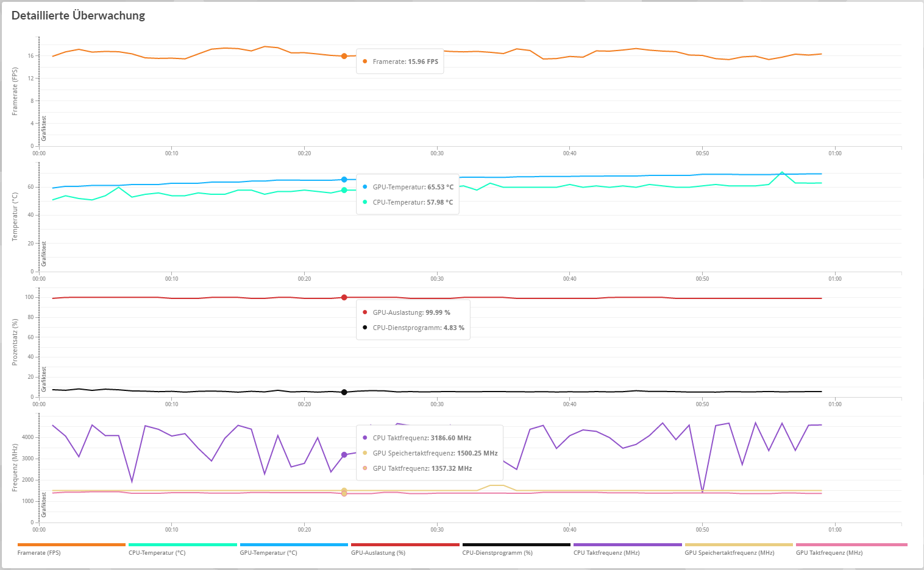Click the Temperatur (°C) vertical axis label
Viewport: 924px width, 570px height.
[x=15, y=217]
